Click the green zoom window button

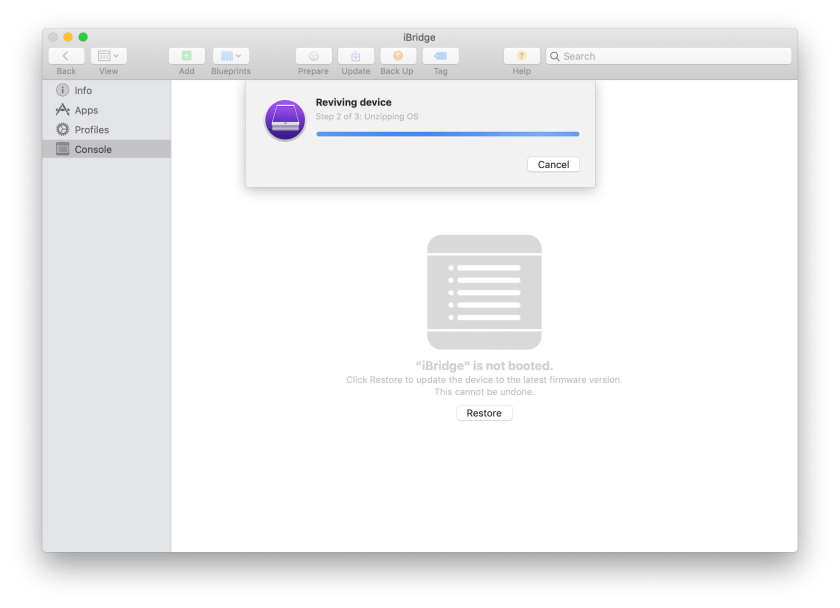coord(84,37)
